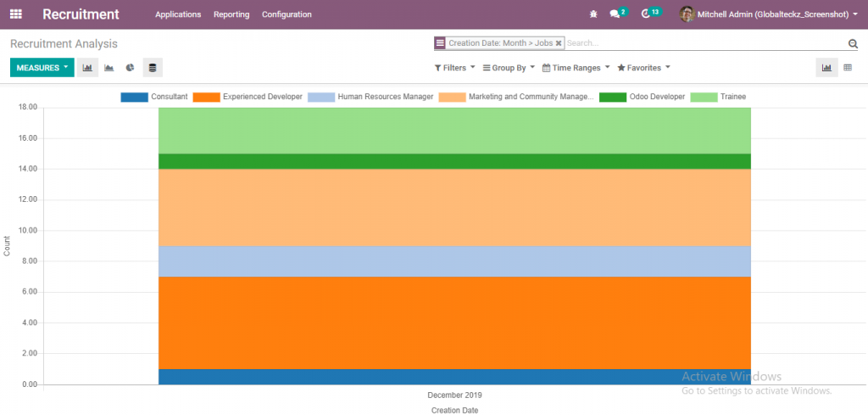Expand the Filters dropdown
The width and height of the screenshot is (868, 415).
coord(455,68)
